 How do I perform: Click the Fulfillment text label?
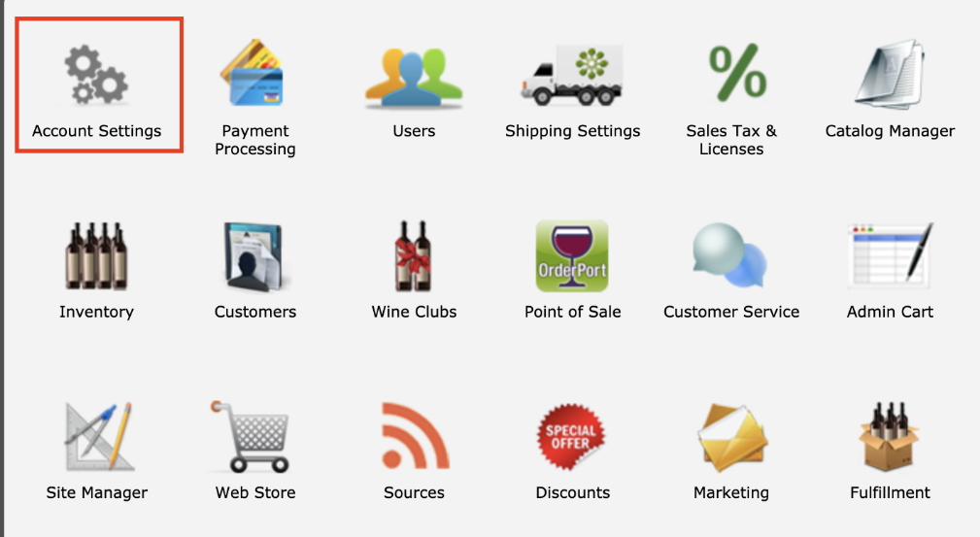coord(890,492)
